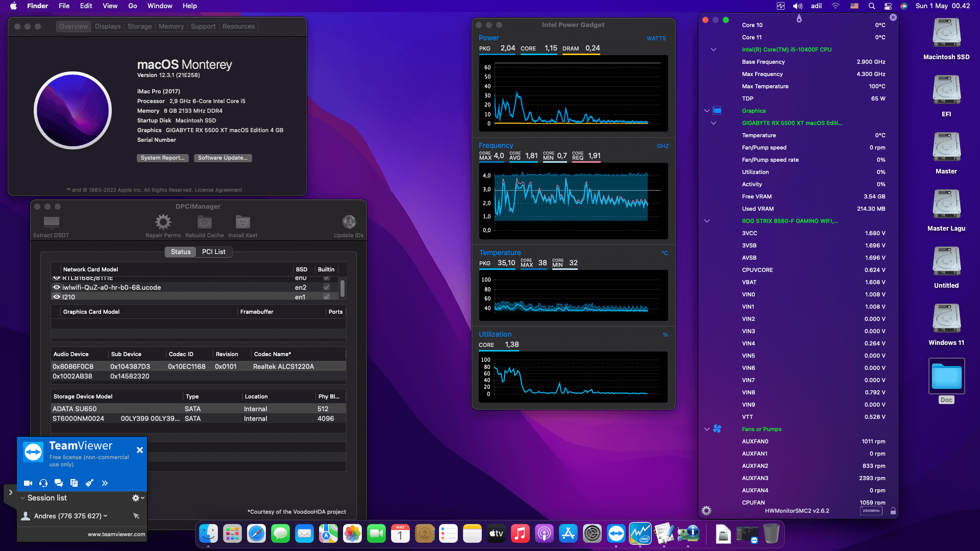Open Podcasts from the Dock
The image size is (980, 551).
pyautogui.click(x=544, y=534)
